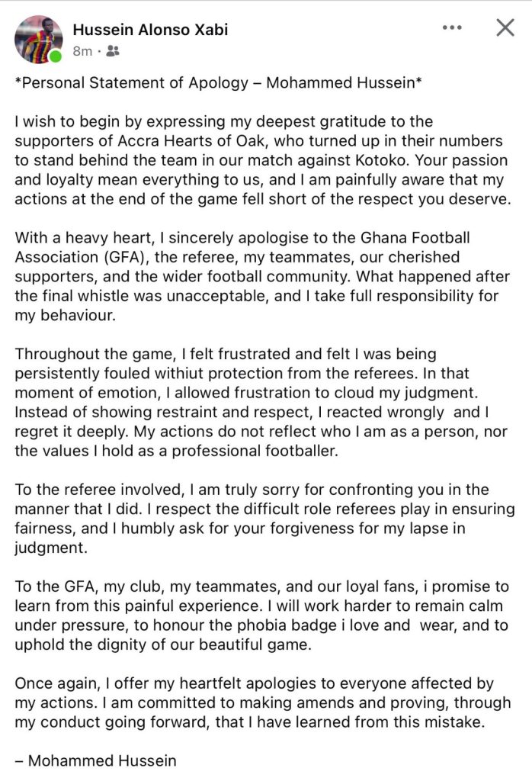Open Hussein Alonso Xabi's profile picture
The image size is (532, 781).
coord(38,38)
